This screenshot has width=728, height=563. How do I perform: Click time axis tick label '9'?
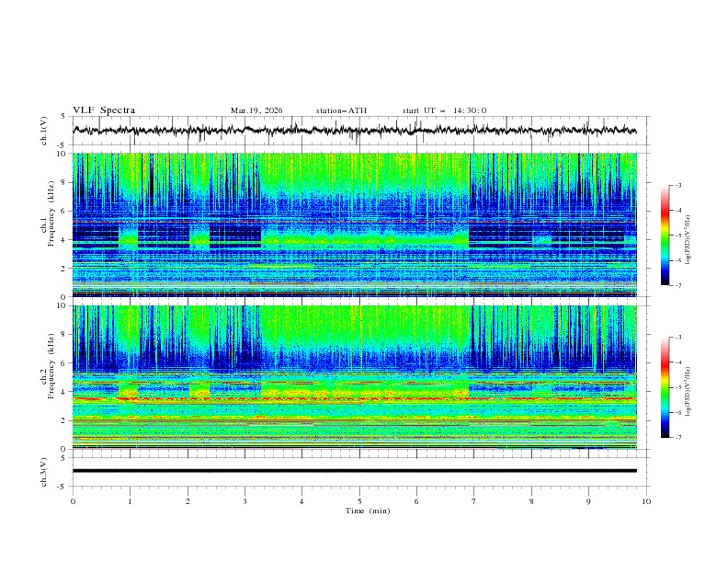[588, 501]
